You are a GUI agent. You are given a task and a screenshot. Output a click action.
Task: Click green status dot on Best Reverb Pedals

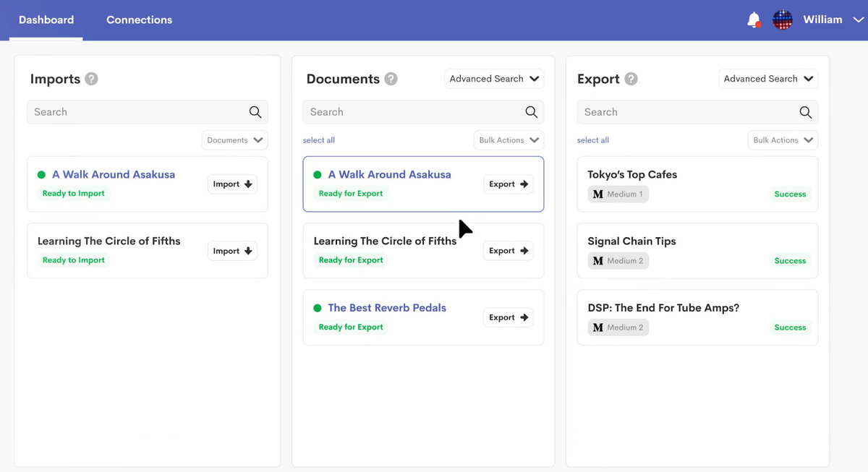[x=318, y=308]
